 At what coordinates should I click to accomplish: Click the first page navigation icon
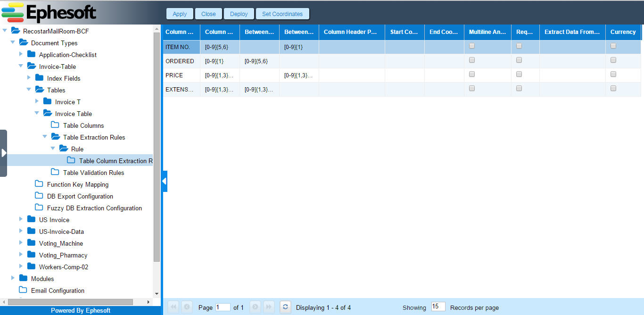coord(173,307)
